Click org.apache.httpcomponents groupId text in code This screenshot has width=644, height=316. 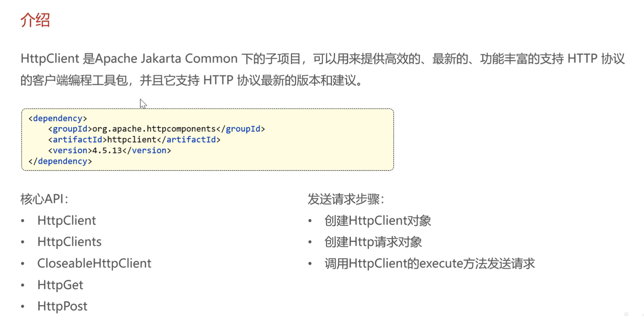[154, 129]
